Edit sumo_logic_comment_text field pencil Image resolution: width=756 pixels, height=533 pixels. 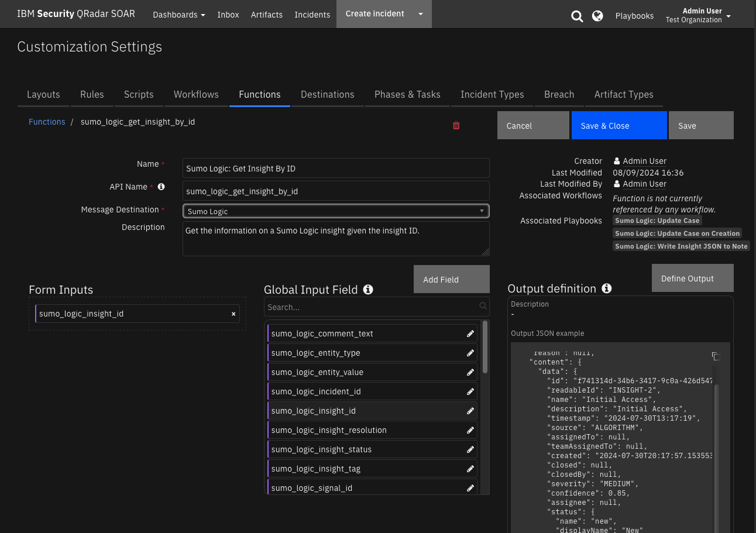(470, 333)
